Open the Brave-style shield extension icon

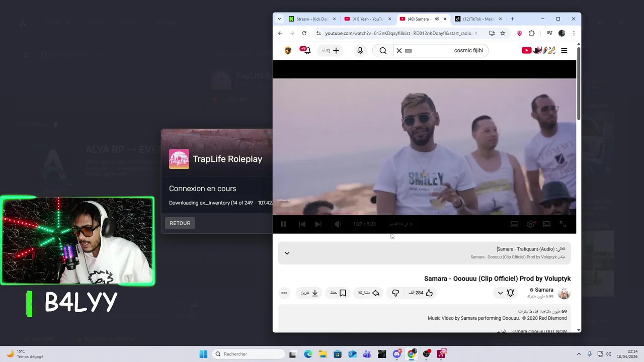(519, 33)
